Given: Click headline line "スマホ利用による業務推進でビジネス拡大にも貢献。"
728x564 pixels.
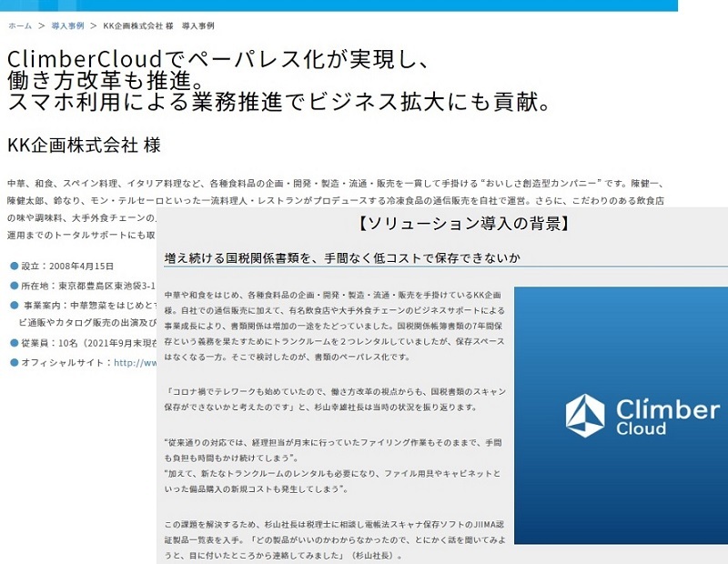Looking at the screenshot, I should [279, 102].
